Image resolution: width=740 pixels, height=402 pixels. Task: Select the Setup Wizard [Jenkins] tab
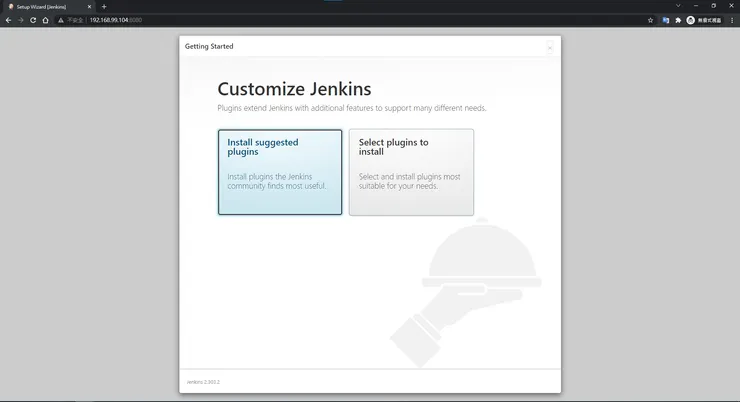47,7
